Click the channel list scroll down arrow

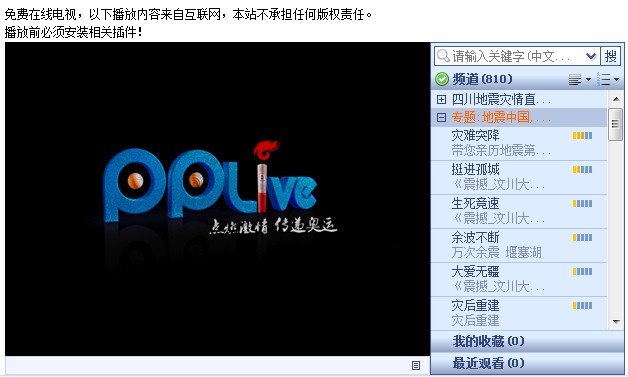pyautogui.click(x=616, y=322)
